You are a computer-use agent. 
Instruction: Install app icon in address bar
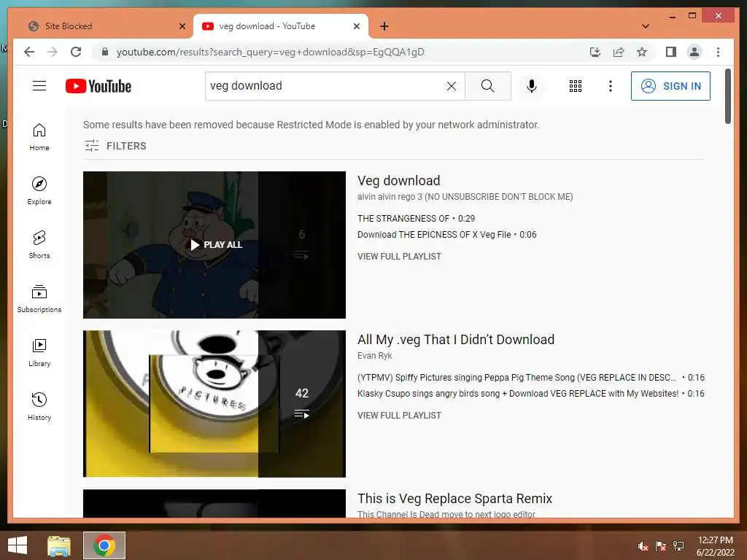(x=595, y=52)
